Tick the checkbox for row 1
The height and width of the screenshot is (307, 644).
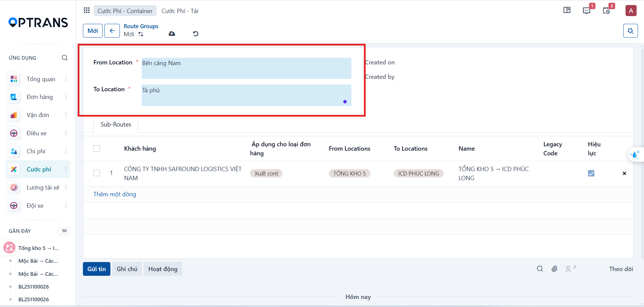tap(97, 173)
